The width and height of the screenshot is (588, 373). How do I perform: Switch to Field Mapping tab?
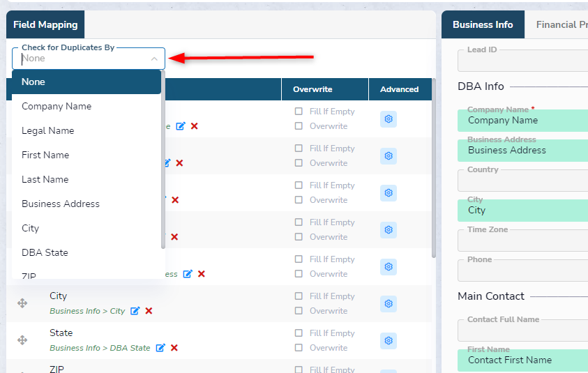[x=45, y=24]
